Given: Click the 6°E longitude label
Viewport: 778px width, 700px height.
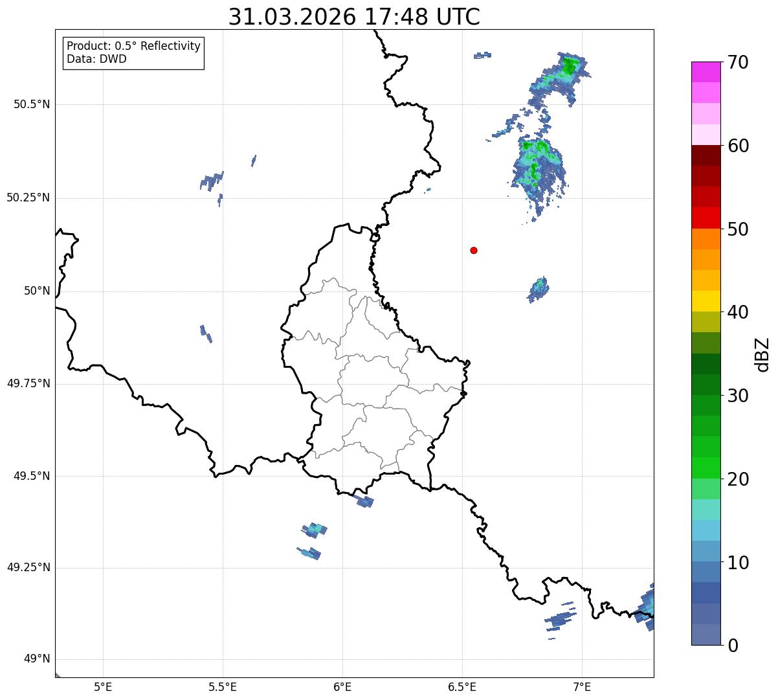Looking at the screenshot, I should click(342, 686).
